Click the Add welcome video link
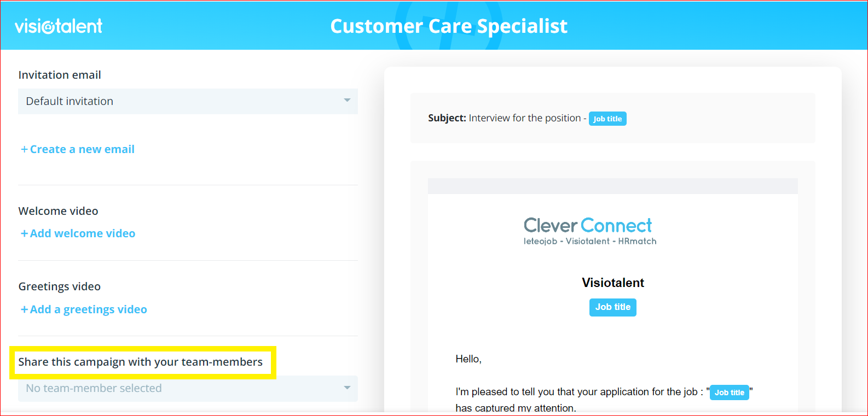This screenshot has width=868, height=416. coord(83,233)
